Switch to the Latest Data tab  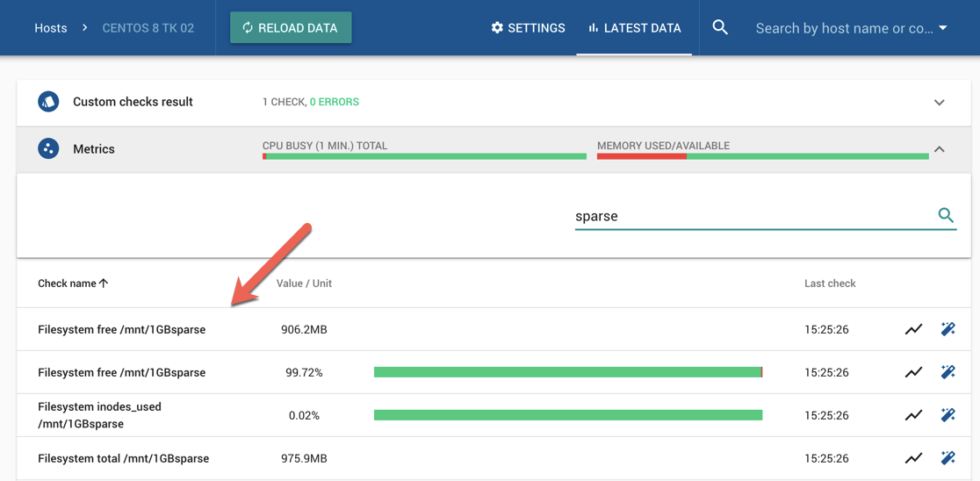pos(634,28)
